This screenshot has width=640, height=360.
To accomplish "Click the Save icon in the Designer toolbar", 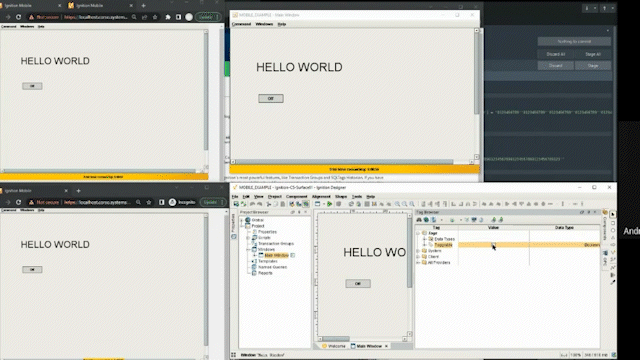I will click(236, 204).
